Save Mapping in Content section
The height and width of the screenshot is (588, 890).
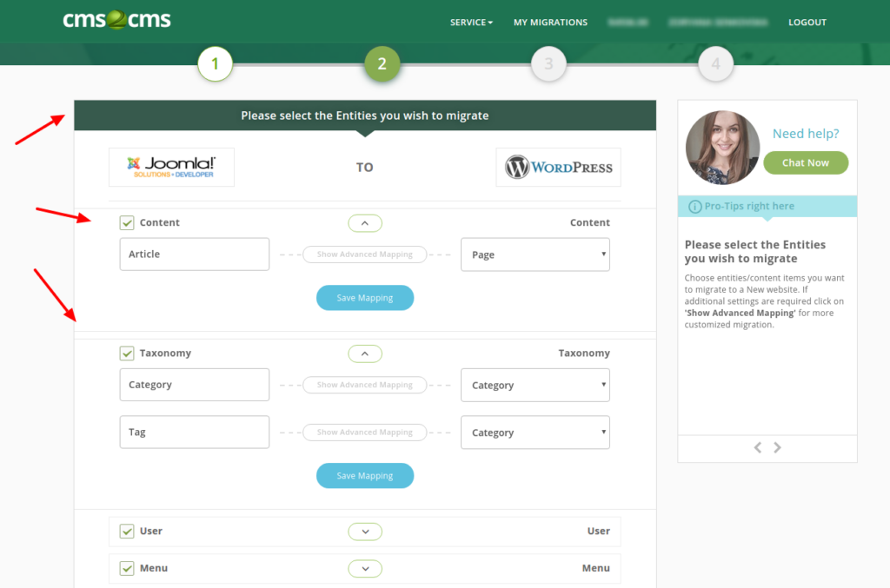365,298
